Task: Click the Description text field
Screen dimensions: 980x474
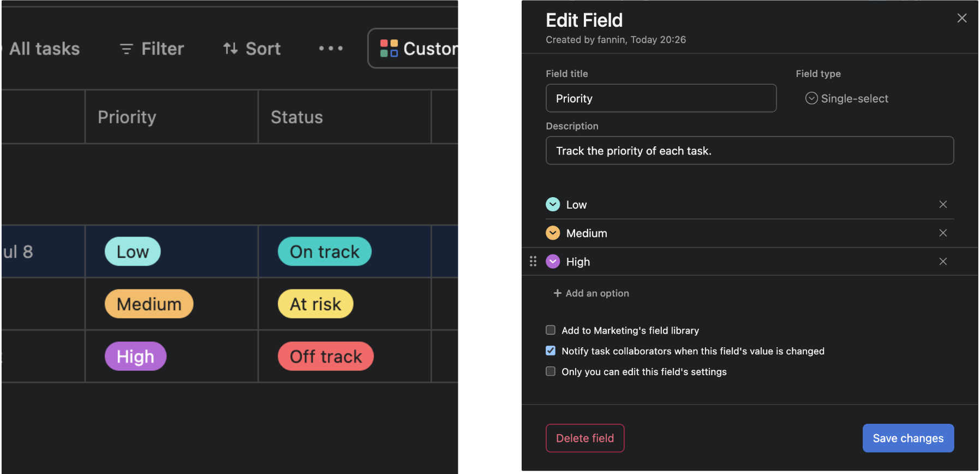Action: [x=750, y=150]
